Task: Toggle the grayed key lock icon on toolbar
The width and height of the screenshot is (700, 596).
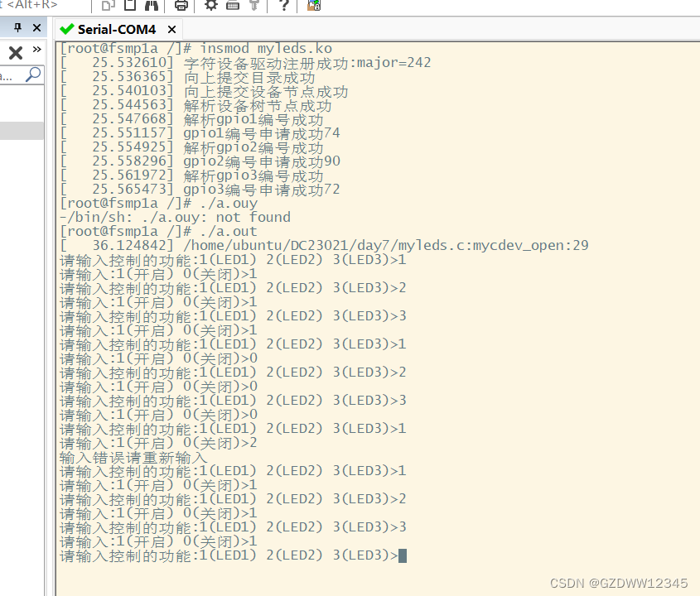Action: (x=255, y=7)
